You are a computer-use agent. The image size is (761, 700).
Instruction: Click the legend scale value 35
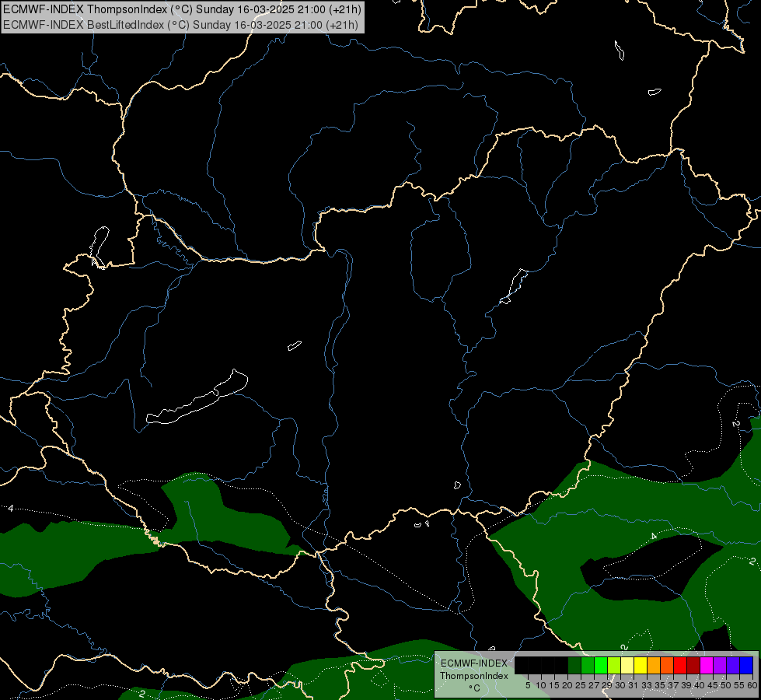point(660,685)
